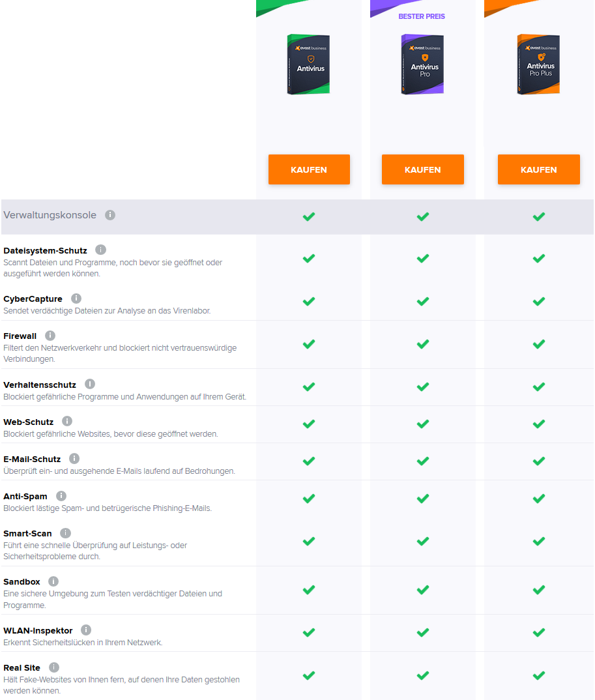Click info icon next to Verhaltensschutz
The image size is (595, 700).
(x=90, y=385)
